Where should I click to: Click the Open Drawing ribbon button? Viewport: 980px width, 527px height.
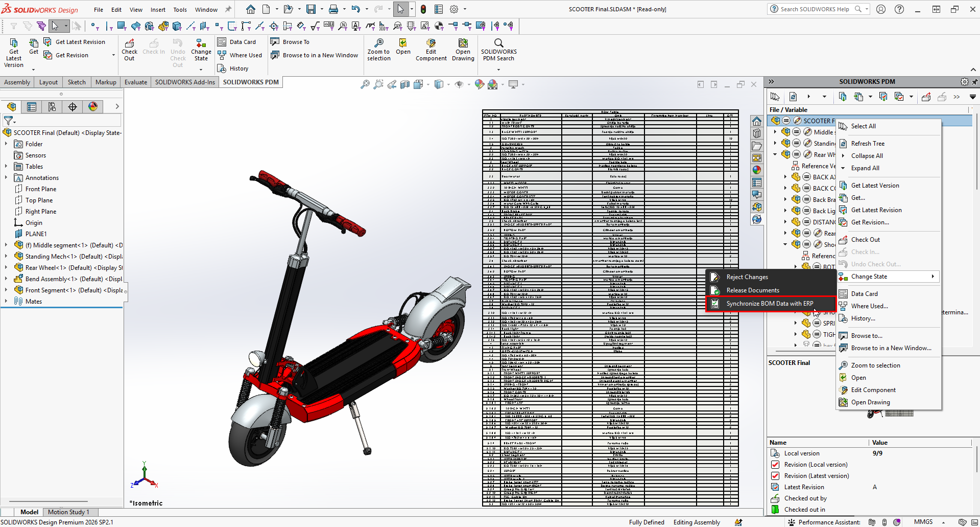pos(463,50)
